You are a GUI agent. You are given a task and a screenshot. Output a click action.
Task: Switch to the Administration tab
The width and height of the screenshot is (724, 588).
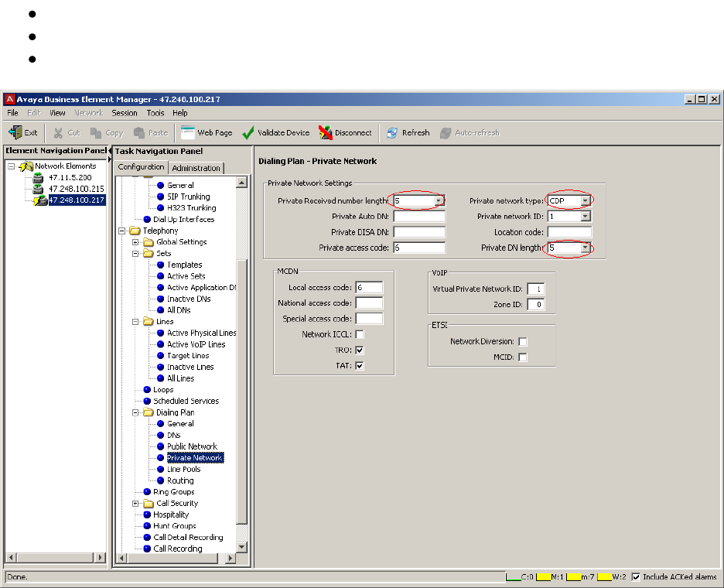point(196,168)
